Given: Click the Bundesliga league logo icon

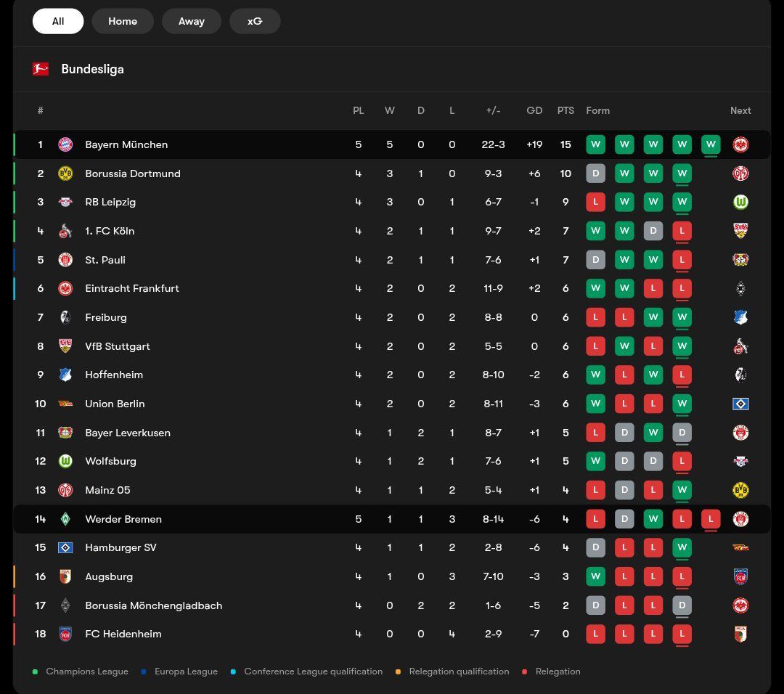Looking at the screenshot, I should (41, 69).
